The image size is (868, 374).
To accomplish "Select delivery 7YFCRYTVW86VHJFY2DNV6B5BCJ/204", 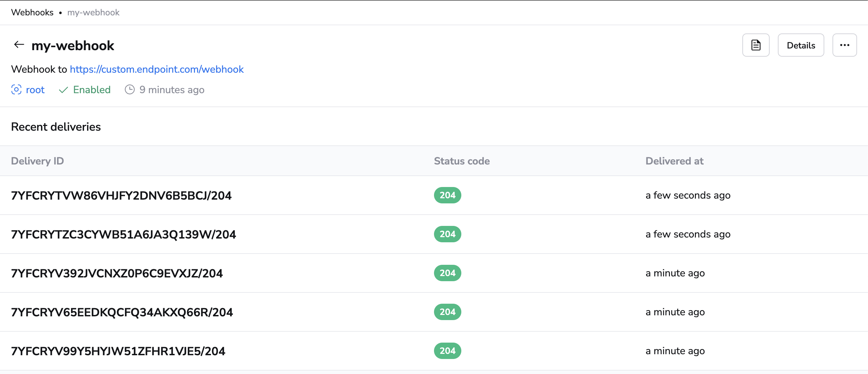I will (121, 195).
